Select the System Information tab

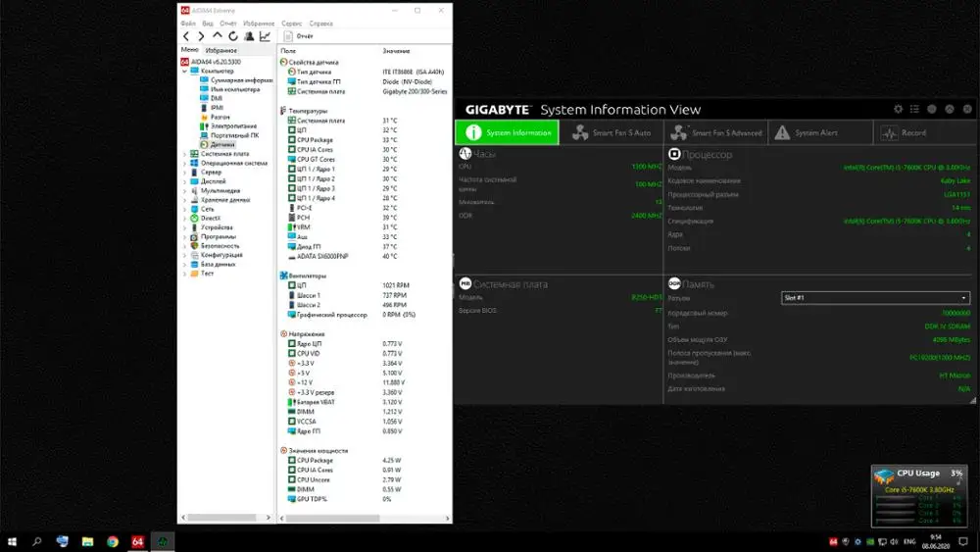click(x=507, y=132)
